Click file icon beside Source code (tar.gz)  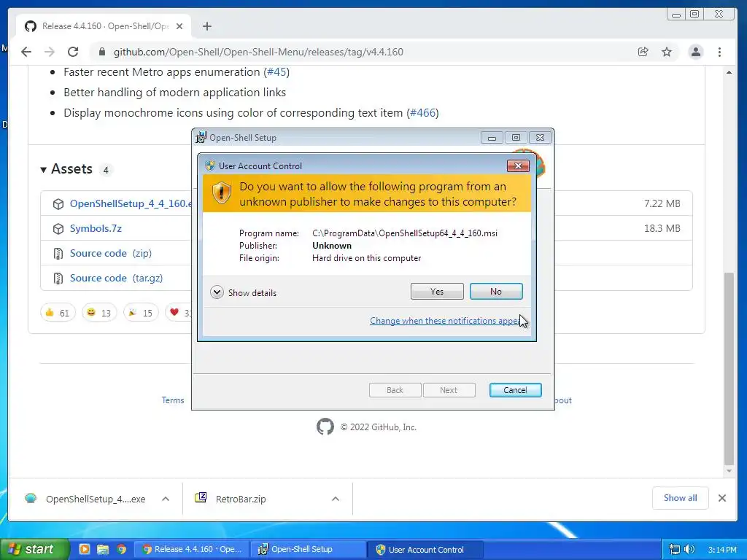pyautogui.click(x=58, y=279)
